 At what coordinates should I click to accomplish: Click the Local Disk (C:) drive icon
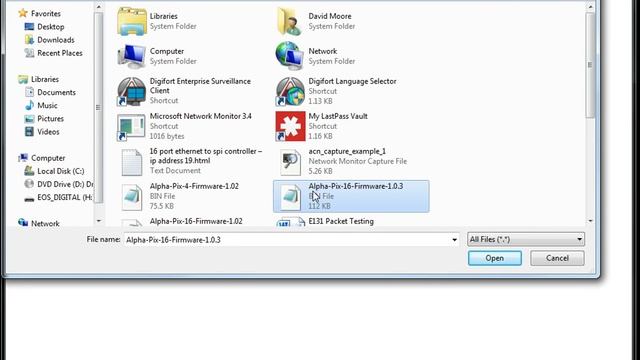click(29, 171)
